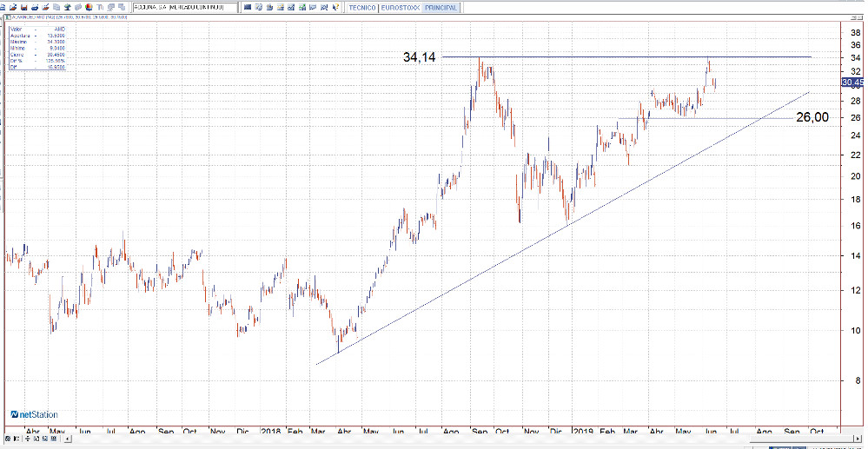Click the chart title bar text above the info box
This screenshot has height=449, width=868.
point(70,17)
